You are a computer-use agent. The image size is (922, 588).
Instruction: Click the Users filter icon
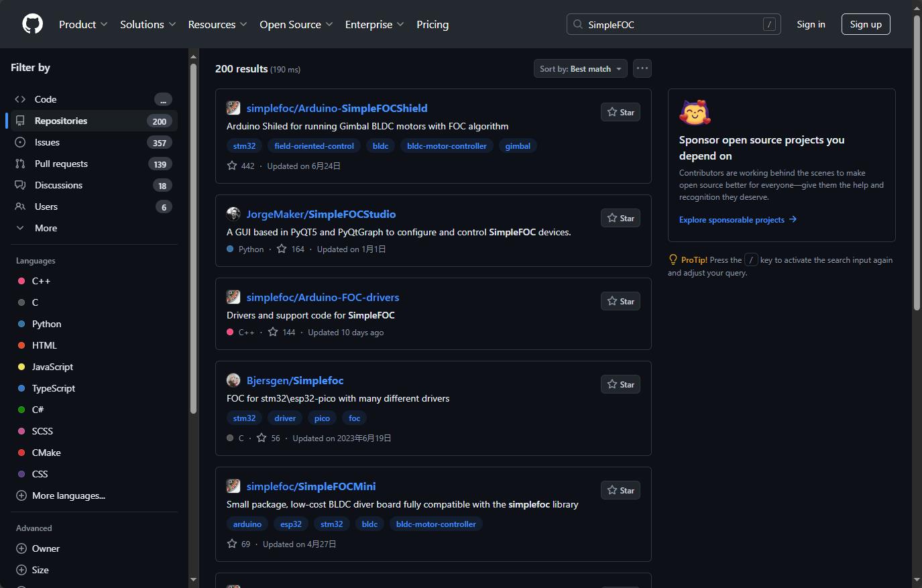pos(20,207)
